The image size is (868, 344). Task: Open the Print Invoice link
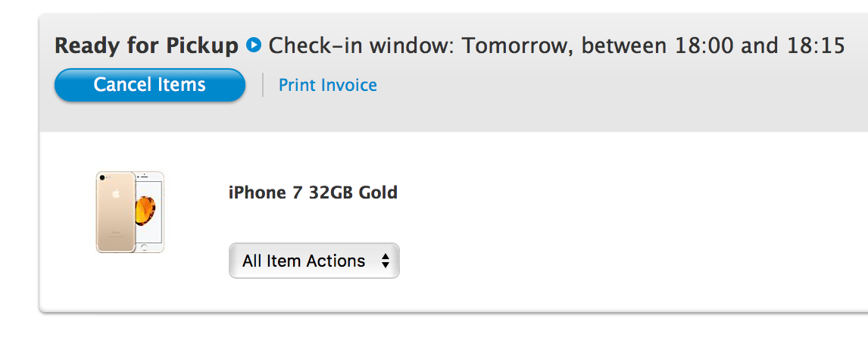click(x=328, y=85)
